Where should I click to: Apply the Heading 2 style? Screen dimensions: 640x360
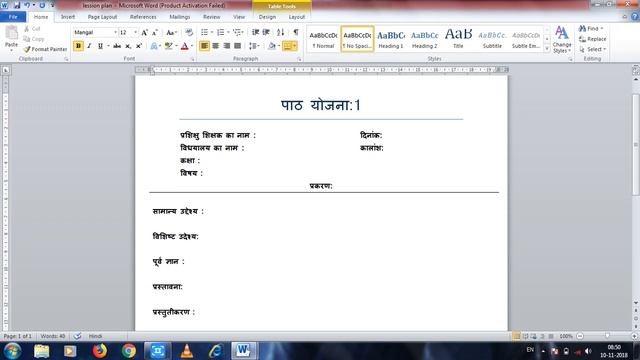click(x=424, y=39)
